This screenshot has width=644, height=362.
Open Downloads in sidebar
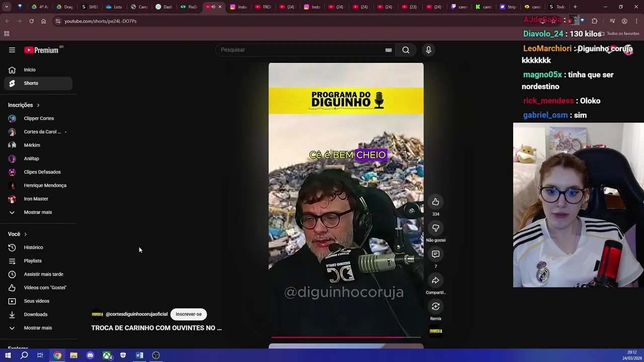click(x=38, y=314)
